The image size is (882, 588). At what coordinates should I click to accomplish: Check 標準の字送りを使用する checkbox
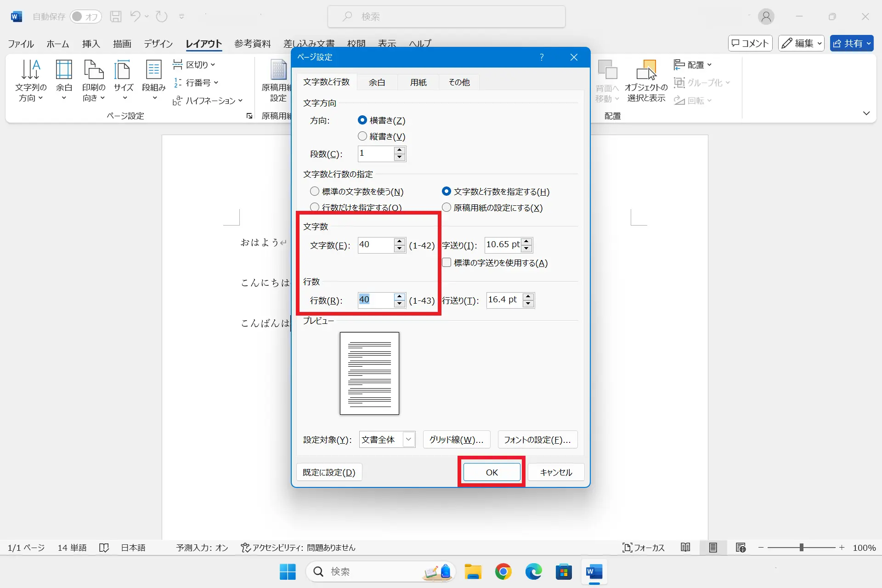pos(446,263)
